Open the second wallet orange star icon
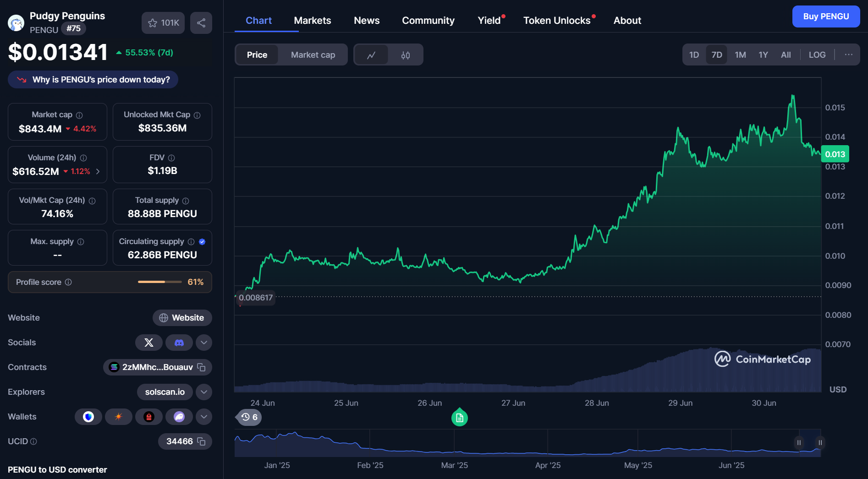Screen dimensions: 868x479 119,417
